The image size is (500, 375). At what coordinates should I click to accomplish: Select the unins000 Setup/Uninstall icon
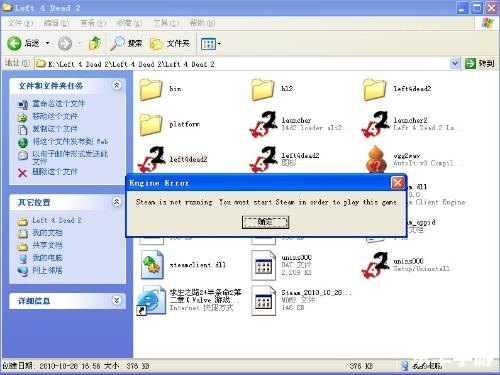point(375,265)
